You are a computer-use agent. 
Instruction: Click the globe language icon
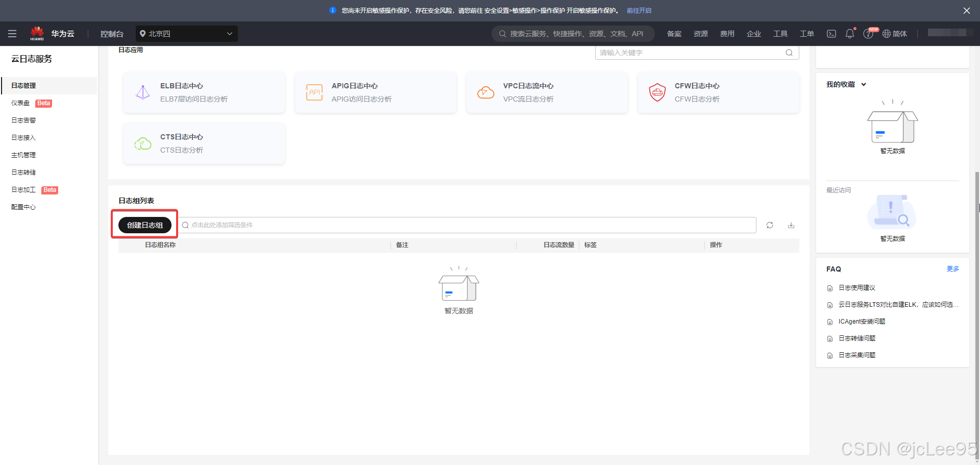(x=887, y=34)
